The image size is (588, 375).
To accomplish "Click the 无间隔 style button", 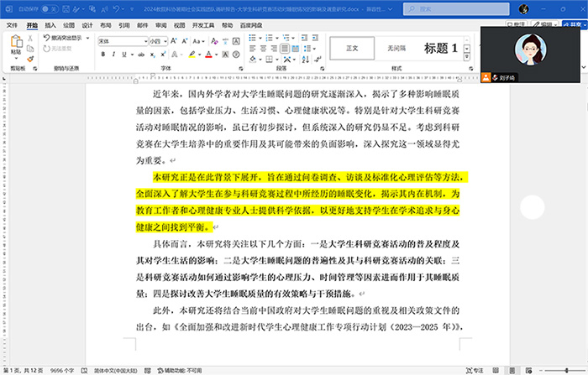I will pos(396,49).
